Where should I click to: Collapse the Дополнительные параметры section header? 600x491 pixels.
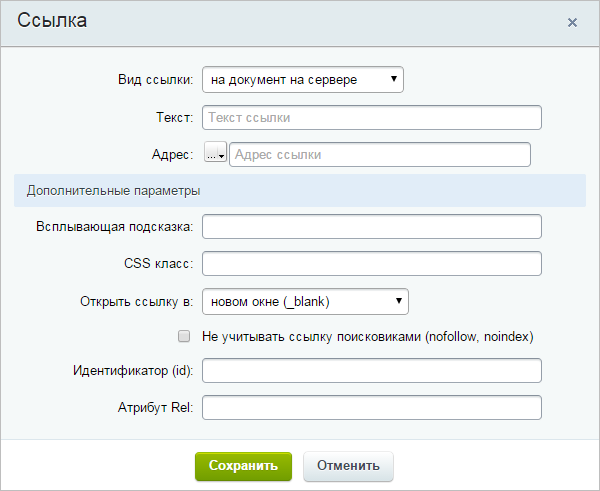[x=300, y=191]
